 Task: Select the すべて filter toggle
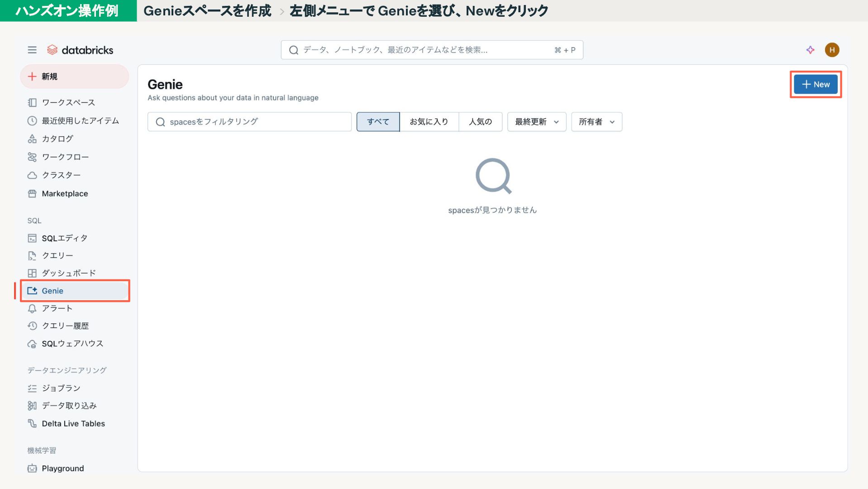click(x=378, y=122)
